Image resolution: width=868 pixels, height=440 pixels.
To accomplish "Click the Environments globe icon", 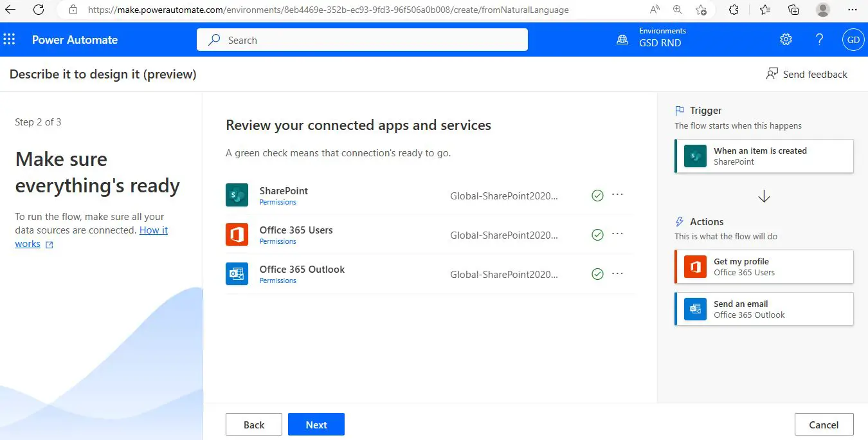I will coord(622,40).
